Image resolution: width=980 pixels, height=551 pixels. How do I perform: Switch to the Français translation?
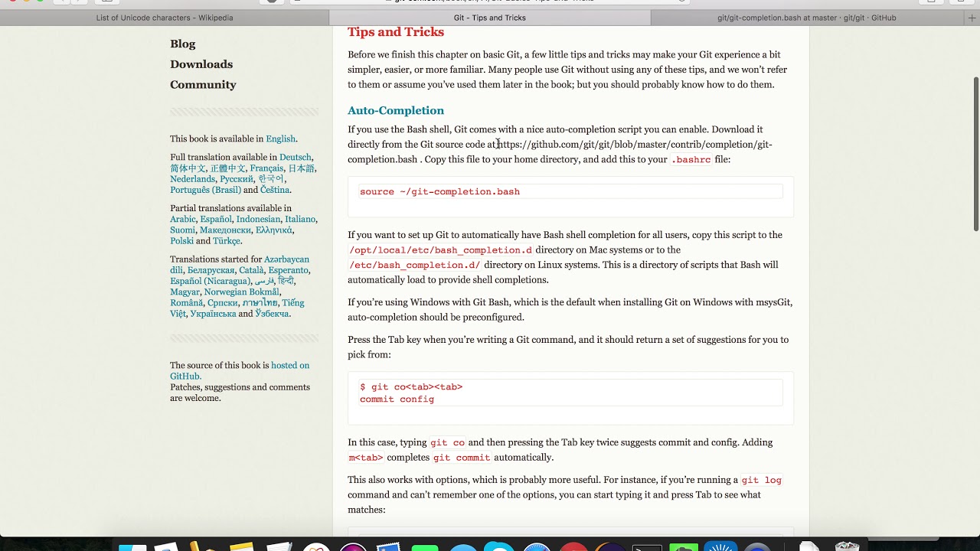(266, 168)
